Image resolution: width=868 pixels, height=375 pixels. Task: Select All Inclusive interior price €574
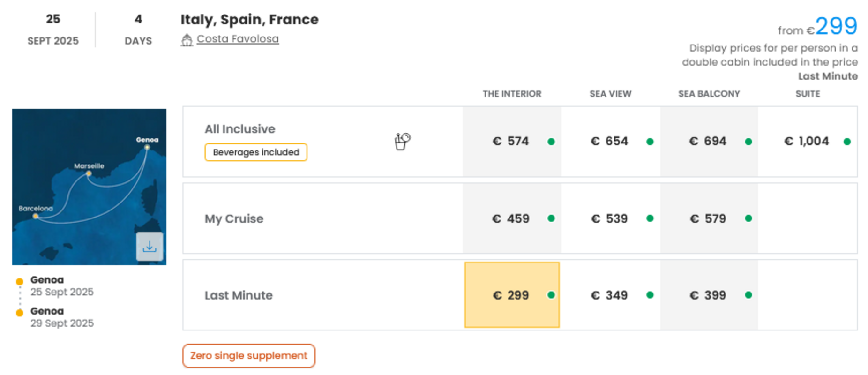tap(512, 142)
